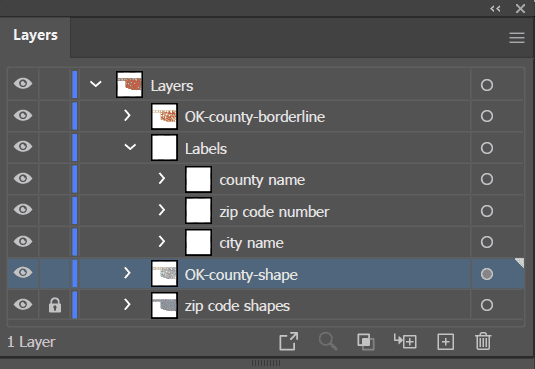Click Make/Release Clipping Mask icon
Viewport: 535px width, 369px height.
click(366, 341)
